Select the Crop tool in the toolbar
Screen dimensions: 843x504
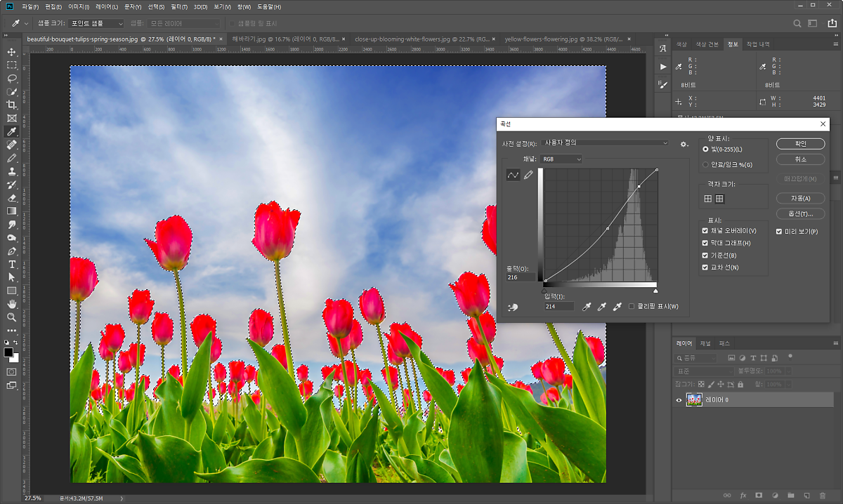(12, 105)
